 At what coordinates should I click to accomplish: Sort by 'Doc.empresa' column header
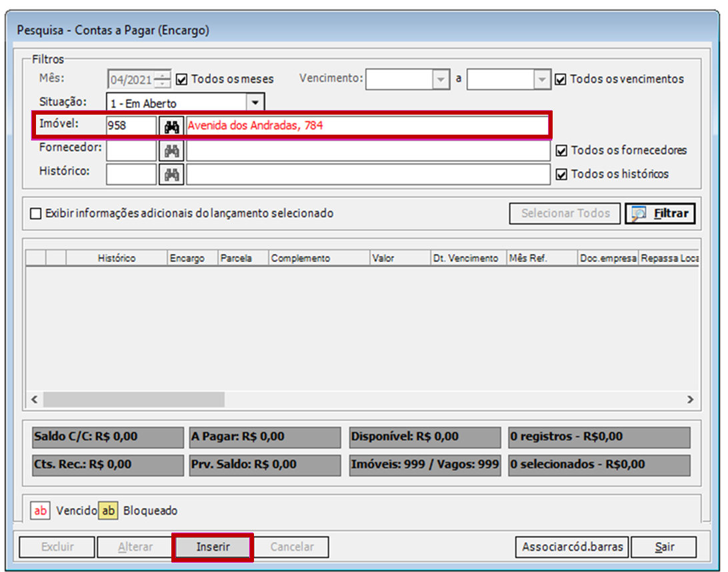click(x=608, y=258)
